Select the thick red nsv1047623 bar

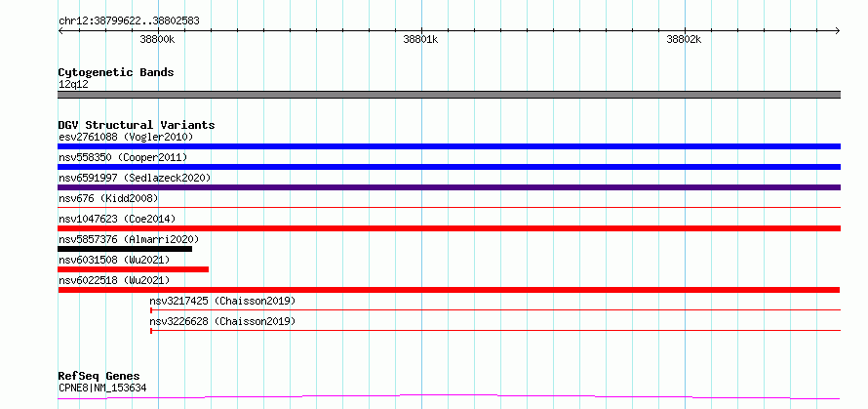coord(449,228)
